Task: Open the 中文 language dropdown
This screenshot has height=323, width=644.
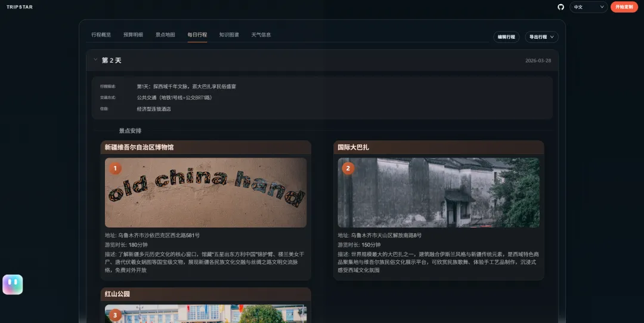Action: [589, 7]
